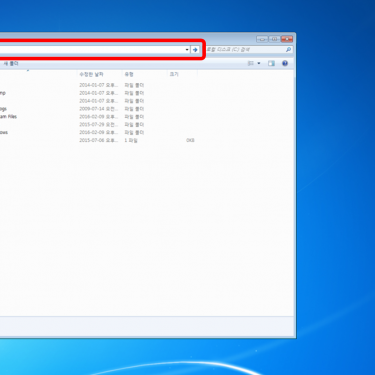Viewport: 375px width, 375px height.
Task: Toggle the preview pane icon
Action: 271,63
